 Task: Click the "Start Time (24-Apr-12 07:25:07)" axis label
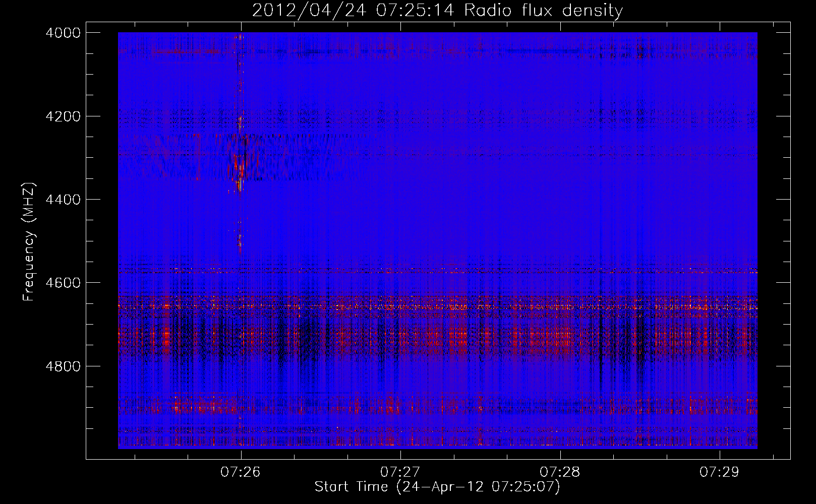tap(437, 487)
